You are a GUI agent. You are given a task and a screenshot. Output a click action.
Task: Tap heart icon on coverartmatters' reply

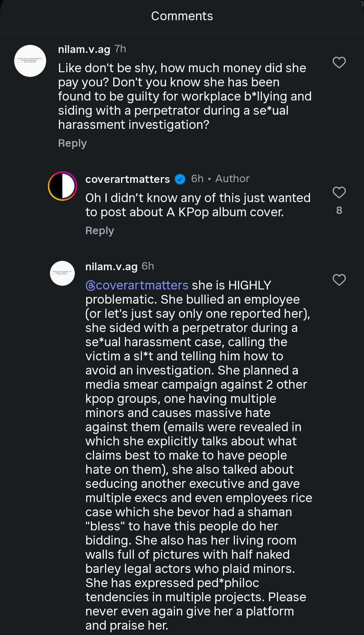tap(339, 192)
